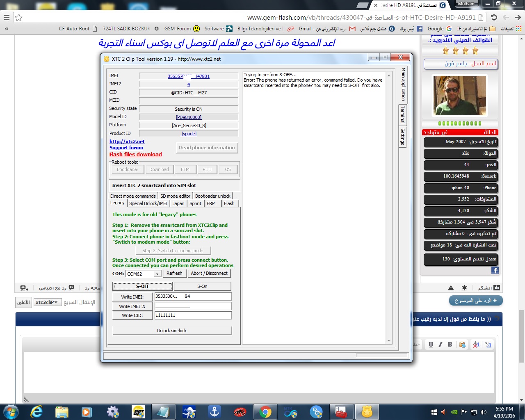Select the FRP tab
The width and height of the screenshot is (525, 420).
point(211,203)
